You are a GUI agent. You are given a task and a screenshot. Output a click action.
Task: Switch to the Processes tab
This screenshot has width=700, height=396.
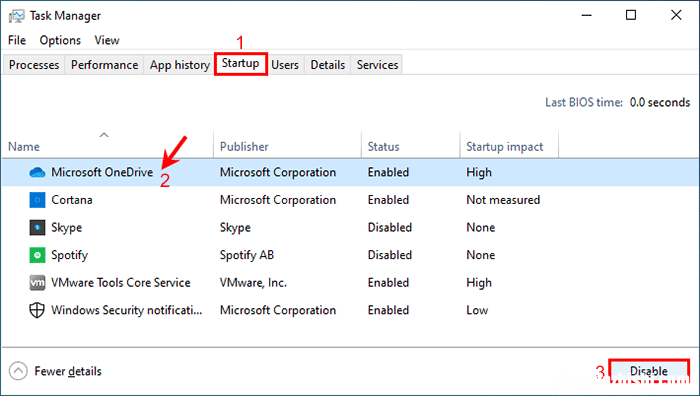coord(34,65)
